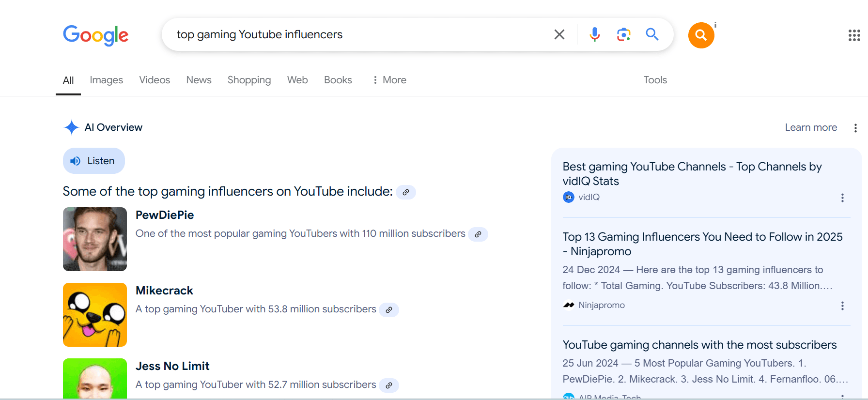This screenshot has width=868, height=400.
Task: Click text 'with 53.8 million subscribers'
Action: point(311,309)
